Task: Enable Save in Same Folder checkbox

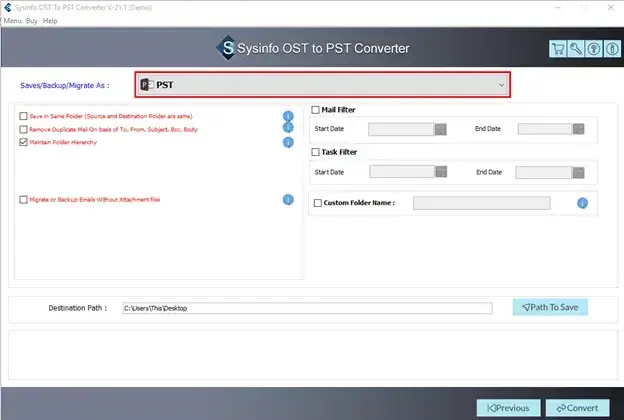Action: [23, 116]
